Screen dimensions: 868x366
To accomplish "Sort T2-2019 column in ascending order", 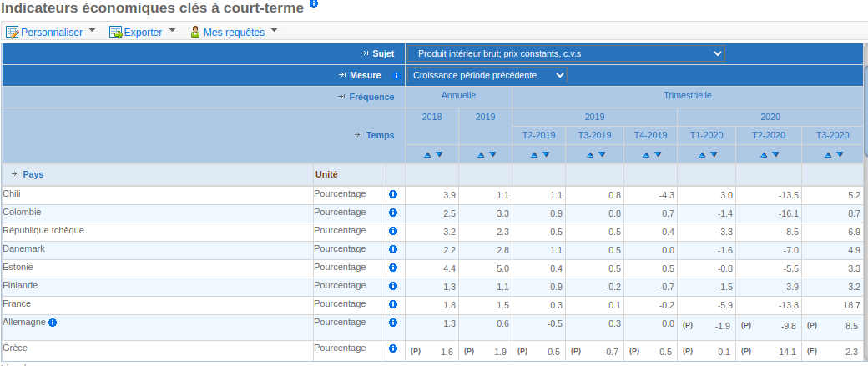I will (534, 154).
